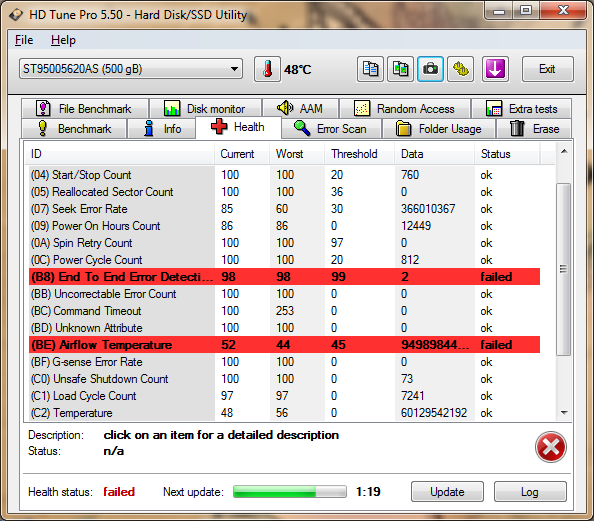This screenshot has height=521, width=594.
Task: Open the disk drive selection dropdown
Action: pyautogui.click(x=131, y=69)
